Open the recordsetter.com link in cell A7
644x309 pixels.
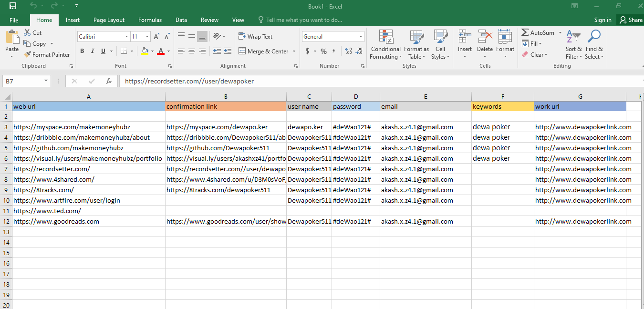coord(52,169)
